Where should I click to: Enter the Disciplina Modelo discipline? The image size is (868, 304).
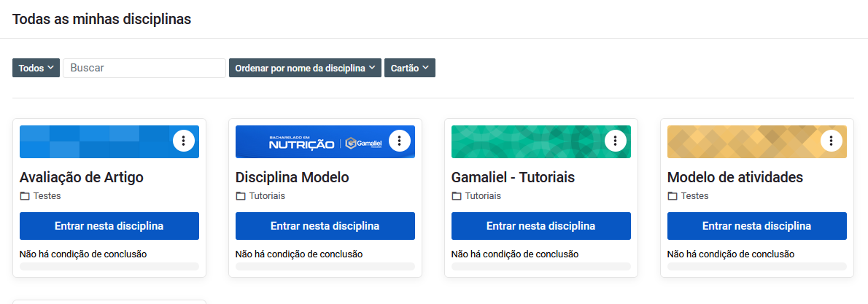(325, 226)
